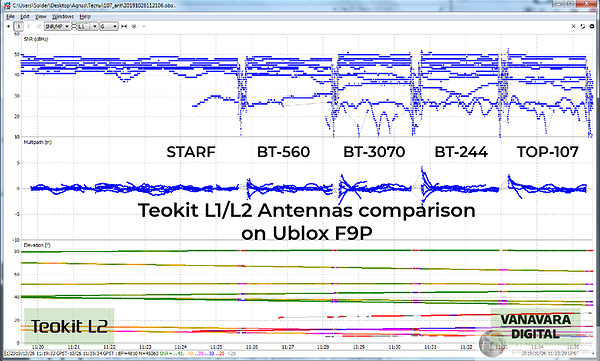600x361 pixels.
Task: Toggle solution 2 button in toolbar
Action: coord(28,26)
